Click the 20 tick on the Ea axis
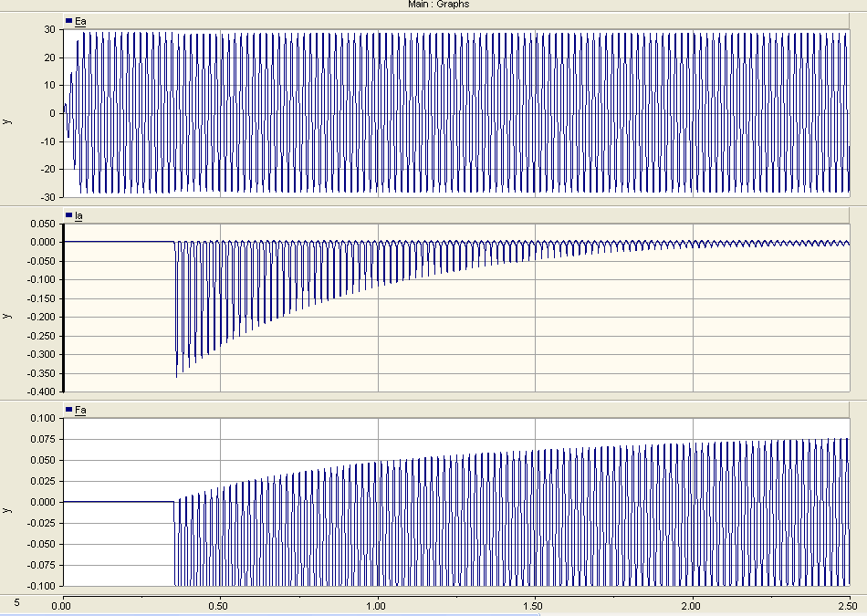Viewport: 867px width, 616px height. [50, 57]
